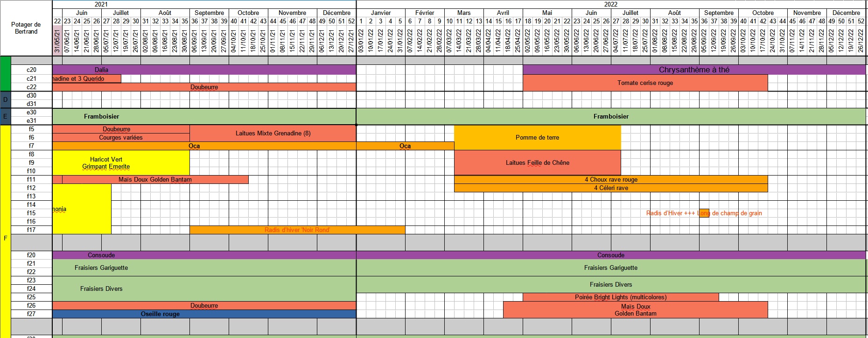The height and width of the screenshot is (338, 868).
Task: Select the 'Mars' month header
Action: 464,13
